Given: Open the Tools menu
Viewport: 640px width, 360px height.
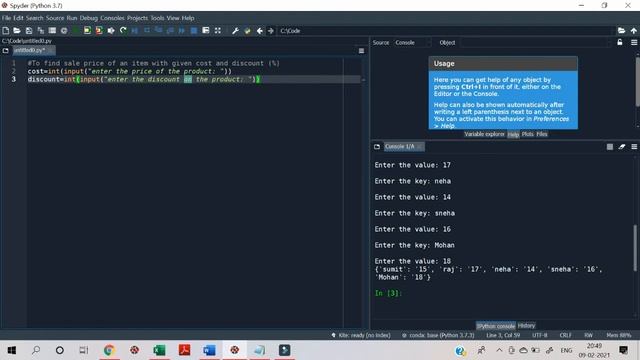Looking at the screenshot, I should click(157, 18).
